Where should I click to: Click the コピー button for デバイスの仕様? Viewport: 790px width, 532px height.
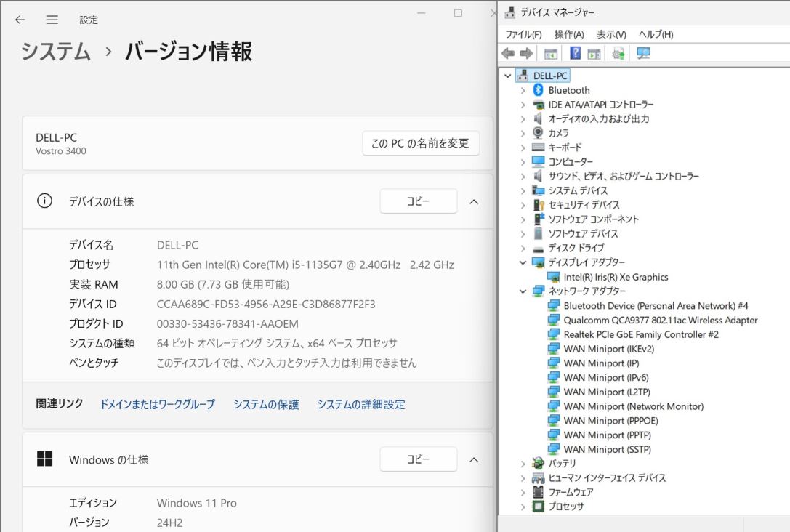coord(418,201)
